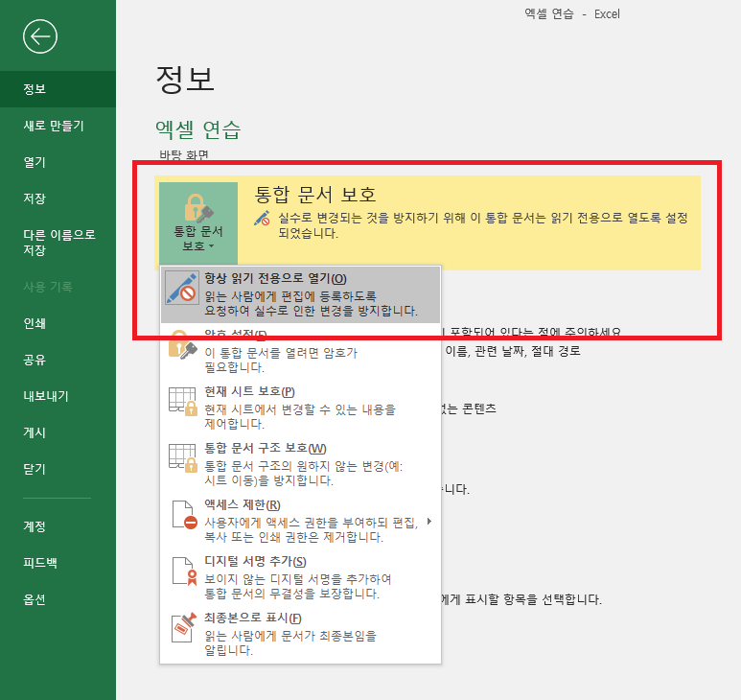Screen dimensions: 741x700
Task: Click the sheet-lock icon for 현재 시트 보호
Action: pyautogui.click(x=182, y=401)
